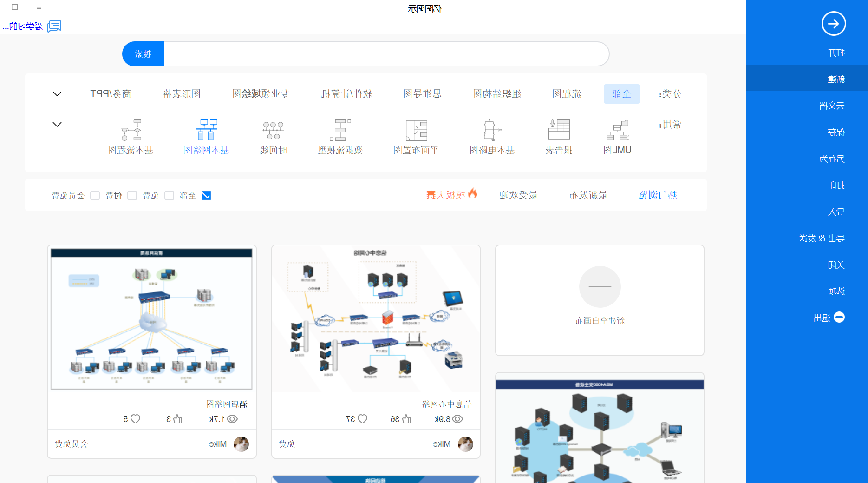Check the 会员免费 filter checkbox
868x483 pixels.
point(95,196)
